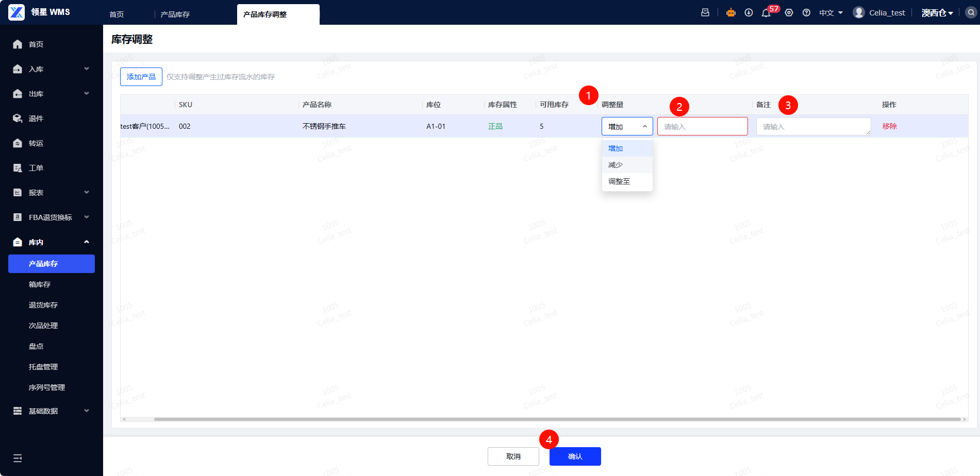Switch to the 产品库存 tab
980x476 pixels.
pos(175,14)
